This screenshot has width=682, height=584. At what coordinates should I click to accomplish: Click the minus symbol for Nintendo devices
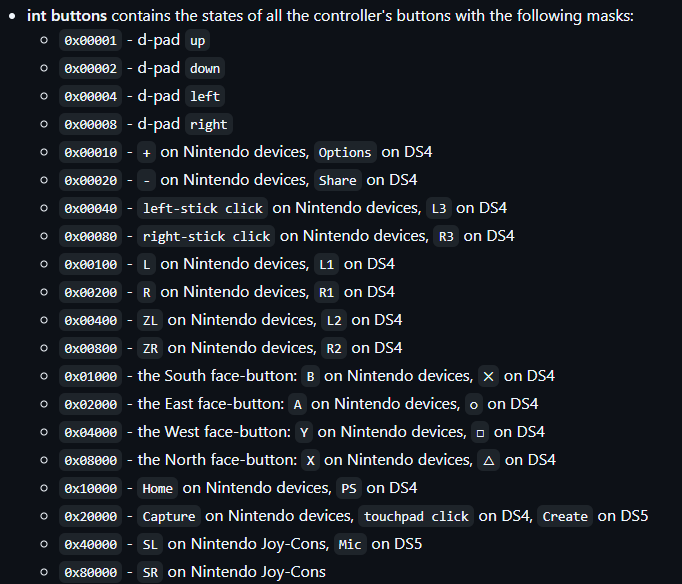coord(147,180)
